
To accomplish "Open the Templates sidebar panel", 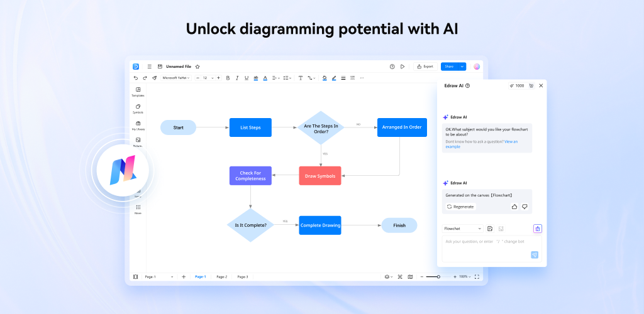I will pyautogui.click(x=138, y=92).
